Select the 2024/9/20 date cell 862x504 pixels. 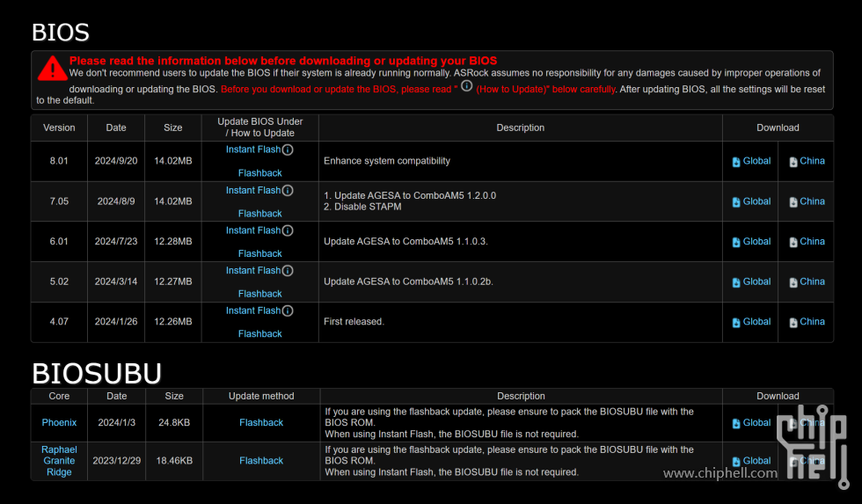click(x=116, y=161)
